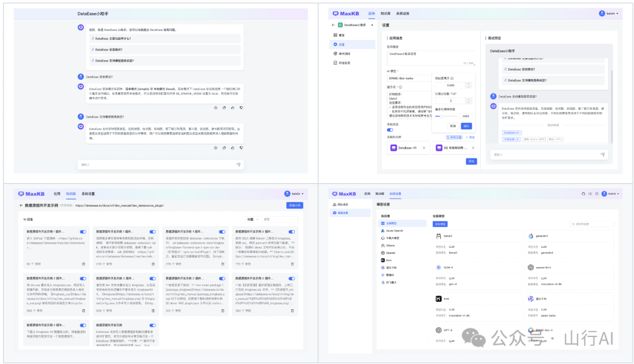The width and height of the screenshot is (634, 364).
Task: Disable the paragraph with 770 characters
Action: (x=292, y=232)
